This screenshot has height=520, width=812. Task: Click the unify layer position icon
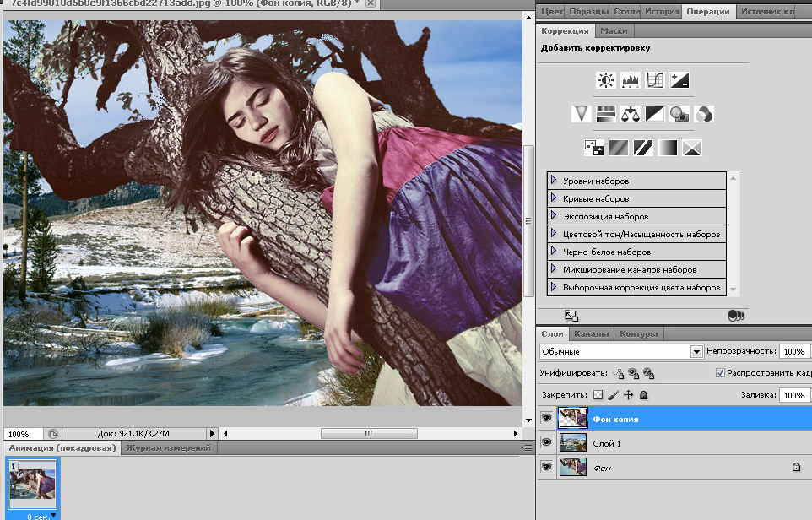[x=619, y=373]
